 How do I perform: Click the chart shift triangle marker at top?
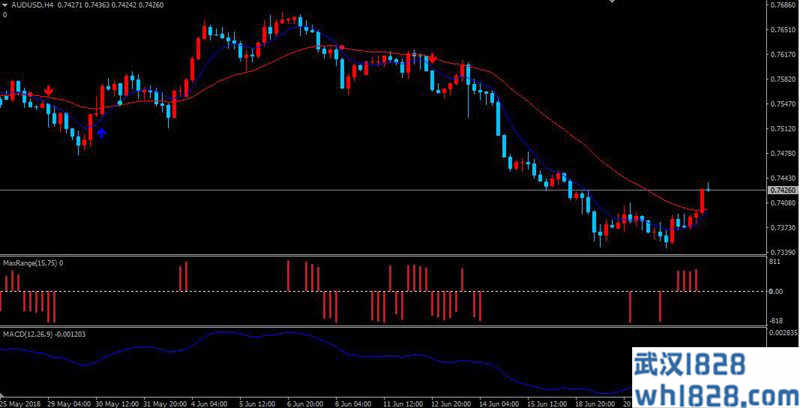point(611,3)
